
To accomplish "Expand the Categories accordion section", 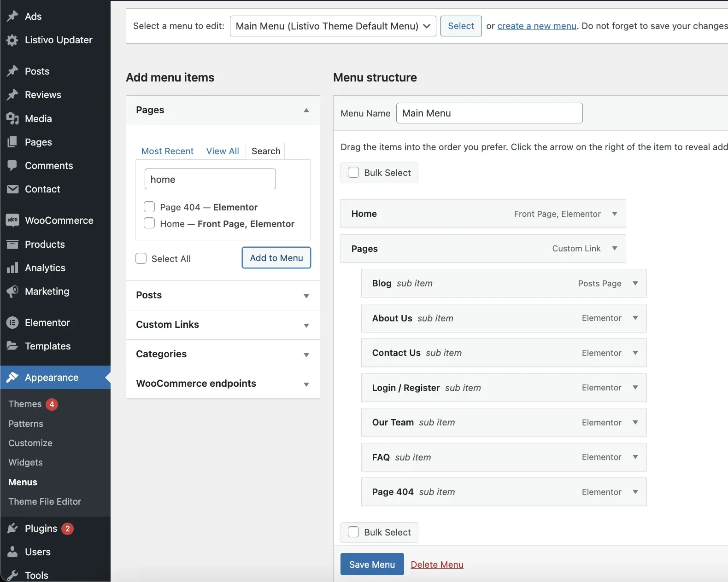I will 223,354.
